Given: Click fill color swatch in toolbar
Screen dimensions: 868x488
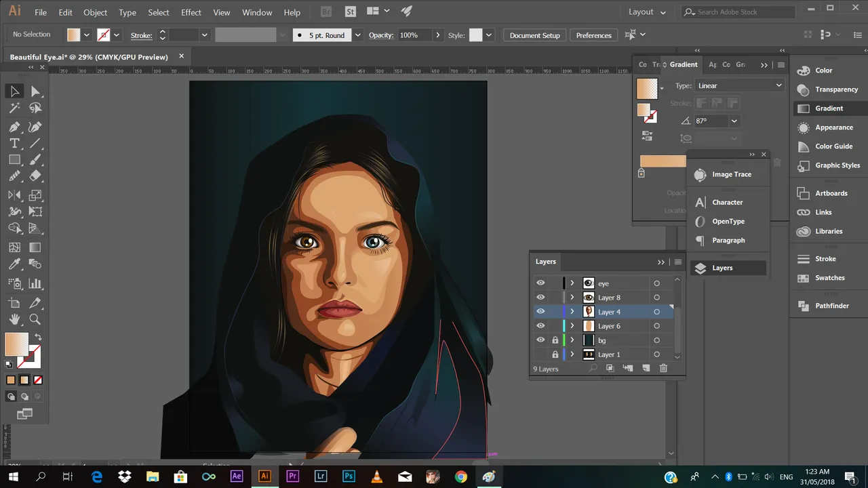Looking at the screenshot, I should coord(16,344).
